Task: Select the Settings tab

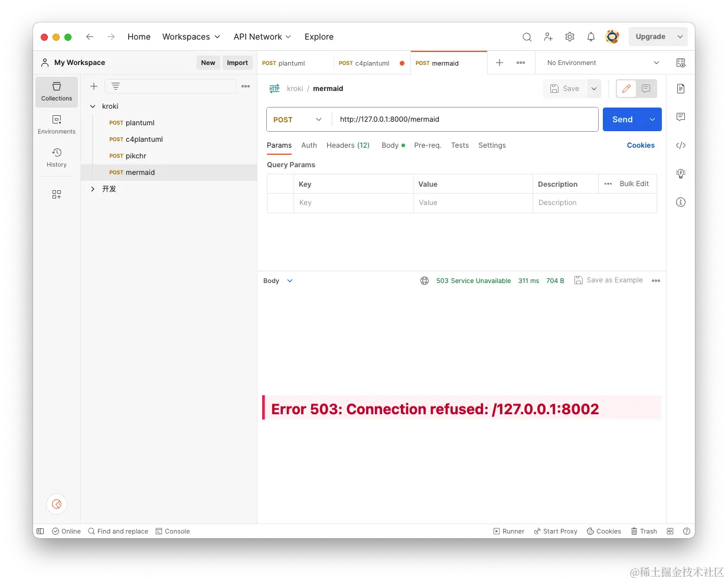Action: 492,145
